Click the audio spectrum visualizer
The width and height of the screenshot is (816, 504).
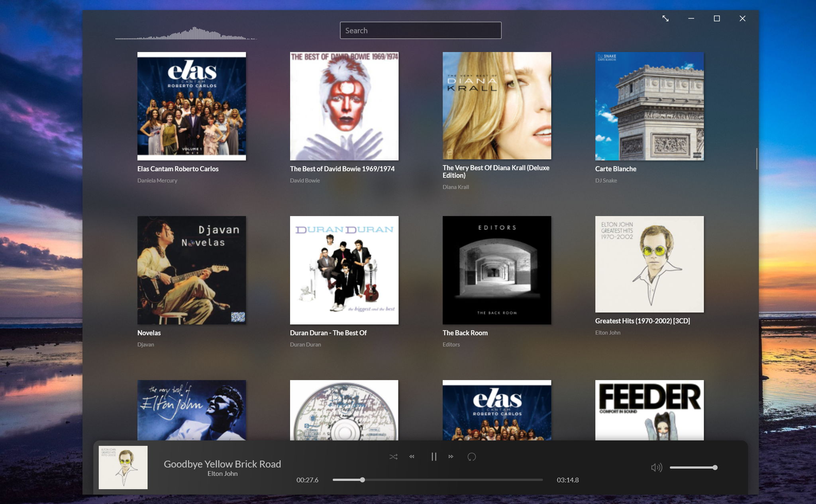[186, 33]
